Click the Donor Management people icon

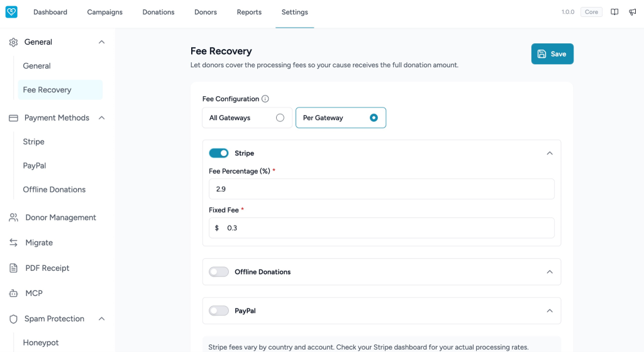14,217
